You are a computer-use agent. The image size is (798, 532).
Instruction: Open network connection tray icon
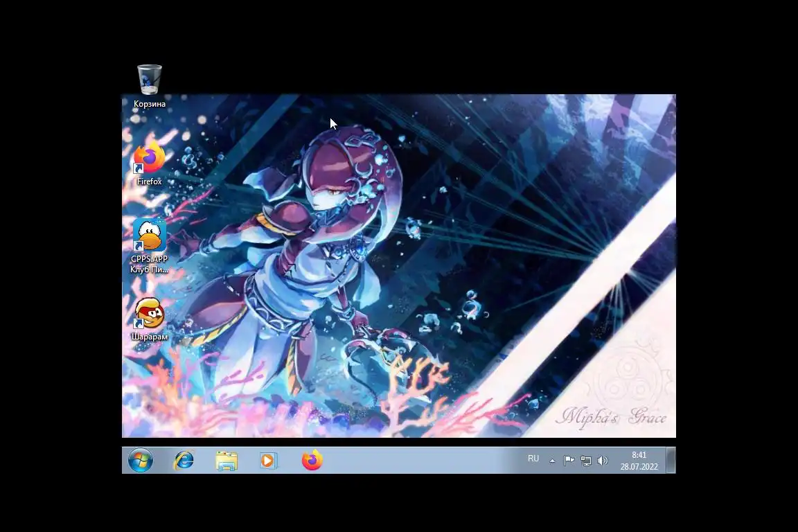(x=586, y=461)
